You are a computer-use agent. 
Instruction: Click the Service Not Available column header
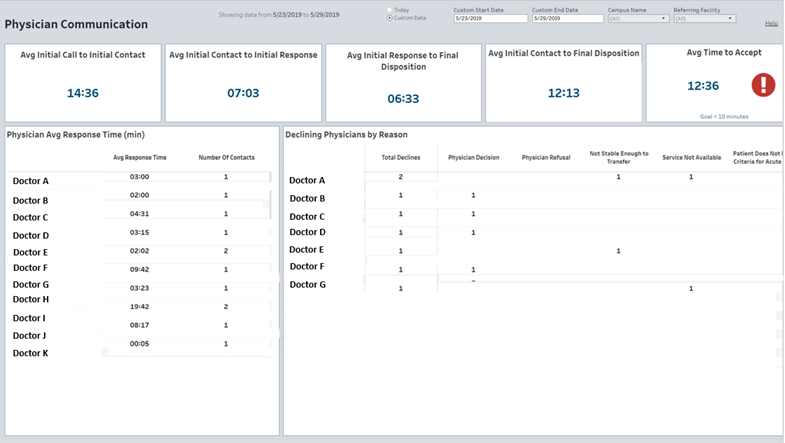[x=691, y=157]
